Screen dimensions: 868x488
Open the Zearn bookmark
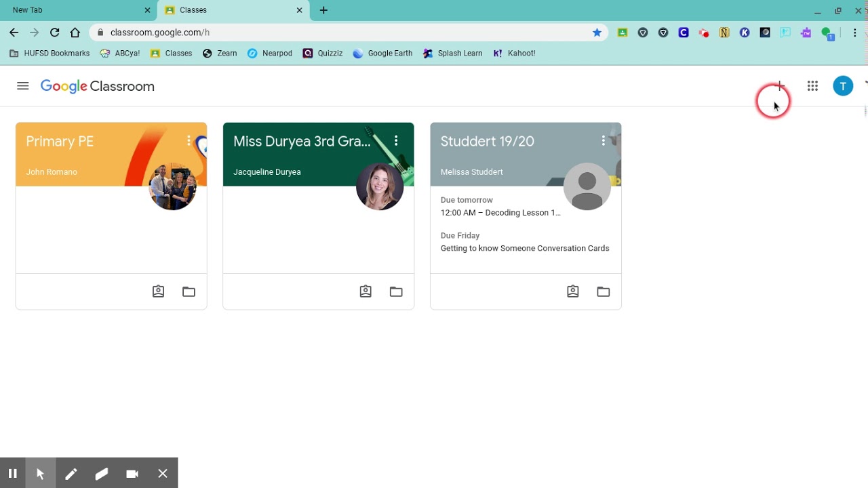tap(220, 54)
